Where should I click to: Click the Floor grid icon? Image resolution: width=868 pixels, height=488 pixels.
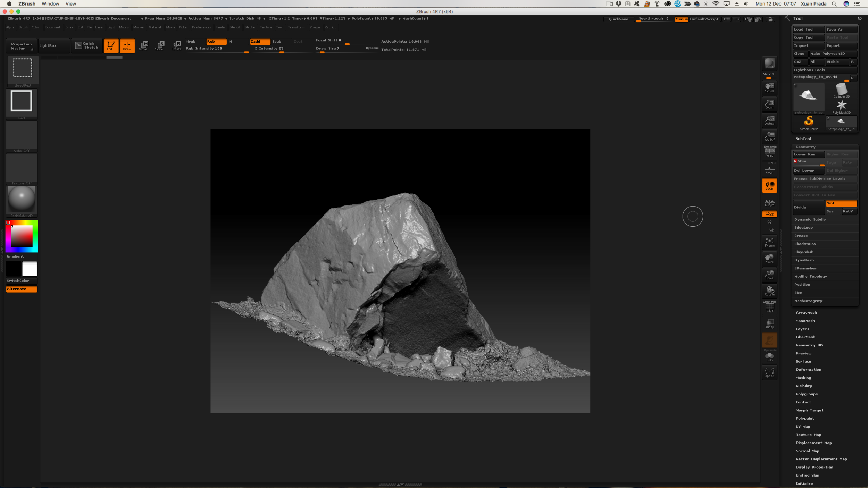(x=769, y=170)
